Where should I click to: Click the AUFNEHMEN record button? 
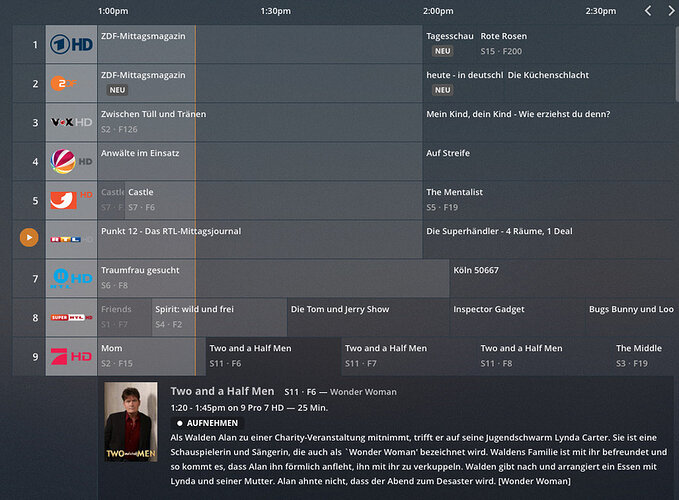click(x=207, y=423)
